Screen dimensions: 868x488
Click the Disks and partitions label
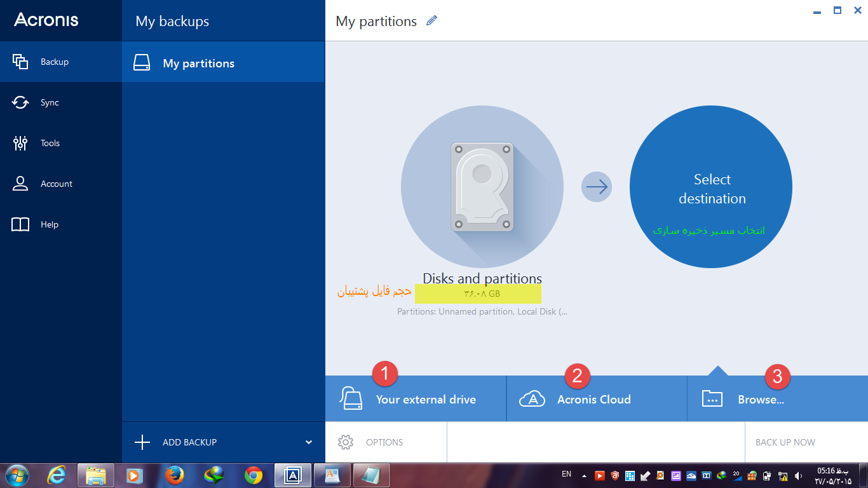tap(482, 278)
